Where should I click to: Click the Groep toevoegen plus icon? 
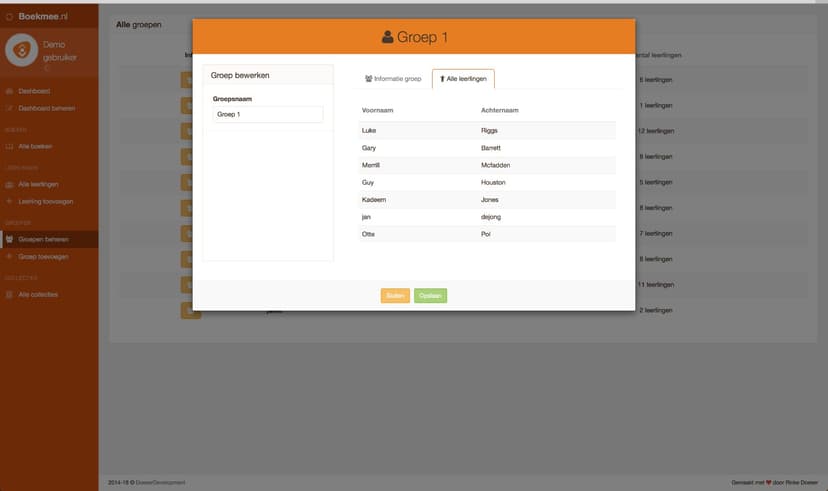coord(9,257)
